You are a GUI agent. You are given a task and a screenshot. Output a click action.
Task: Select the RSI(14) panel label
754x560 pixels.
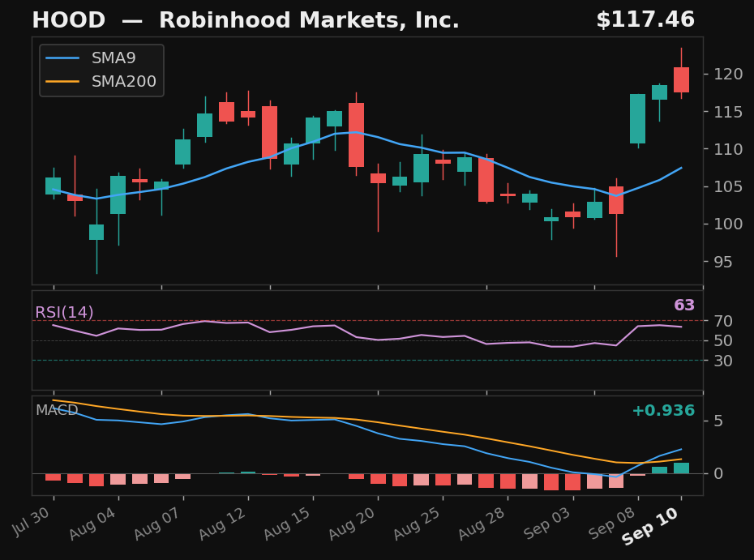pyautogui.click(x=64, y=313)
